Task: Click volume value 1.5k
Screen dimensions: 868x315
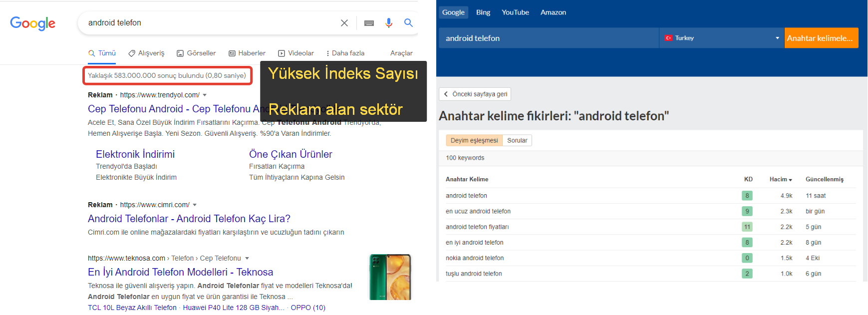Action: coord(787,258)
